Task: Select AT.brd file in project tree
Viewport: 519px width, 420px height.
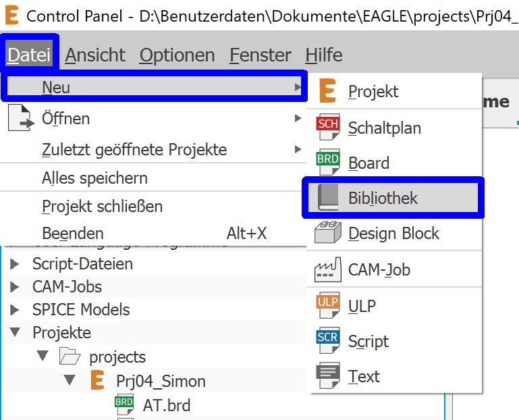Action: 166,405
